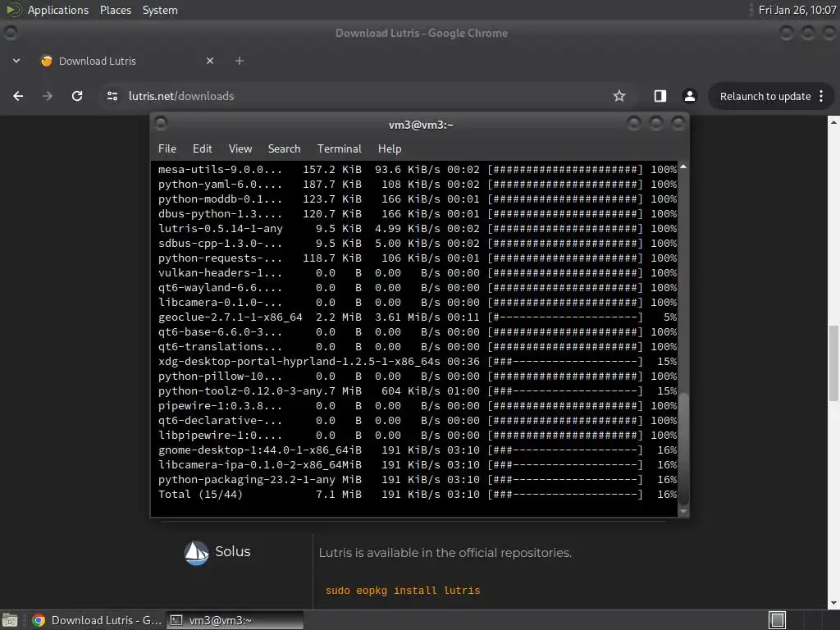
Task: Open Chrome three-dot menu
Action: (821, 96)
